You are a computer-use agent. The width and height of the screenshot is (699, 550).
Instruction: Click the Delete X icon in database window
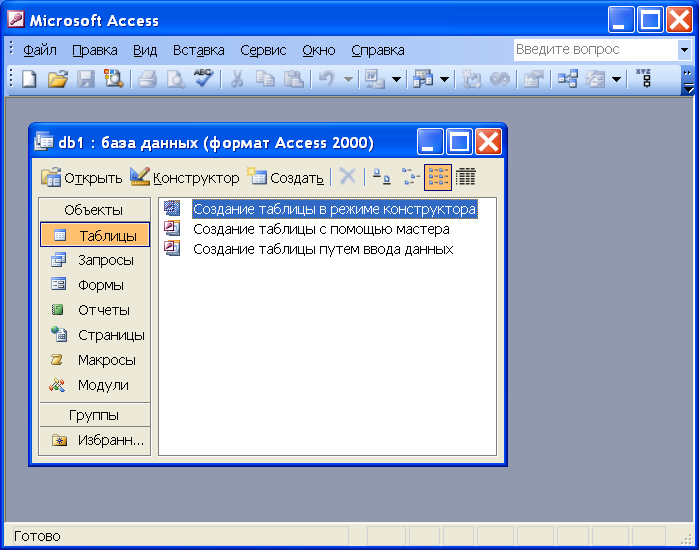[x=347, y=176]
